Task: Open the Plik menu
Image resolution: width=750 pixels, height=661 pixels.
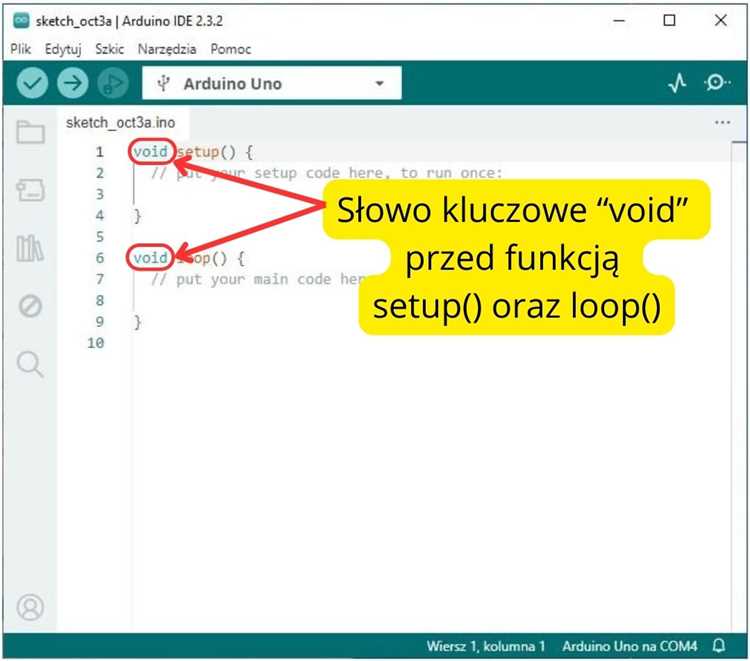Action: coord(21,49)
